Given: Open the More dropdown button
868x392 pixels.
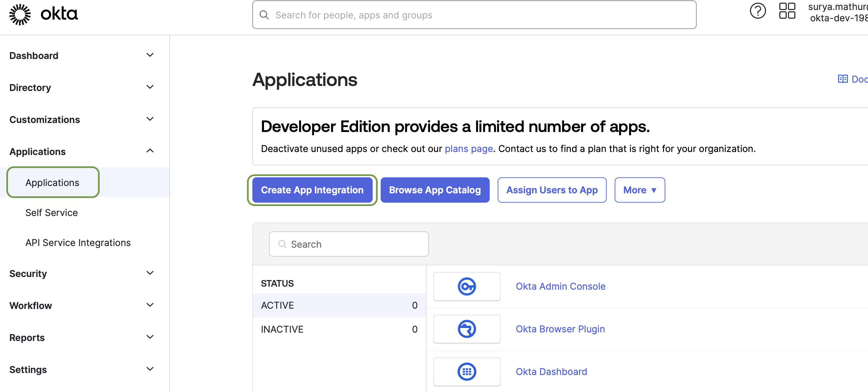Looking at the screenshot, I should pos(639,190).
